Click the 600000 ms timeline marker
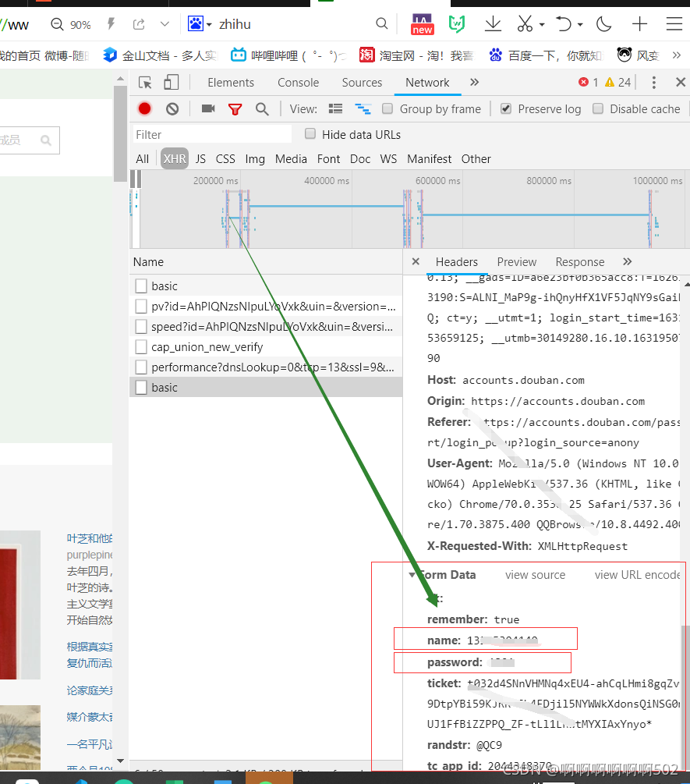 click(x=437, y=180)
